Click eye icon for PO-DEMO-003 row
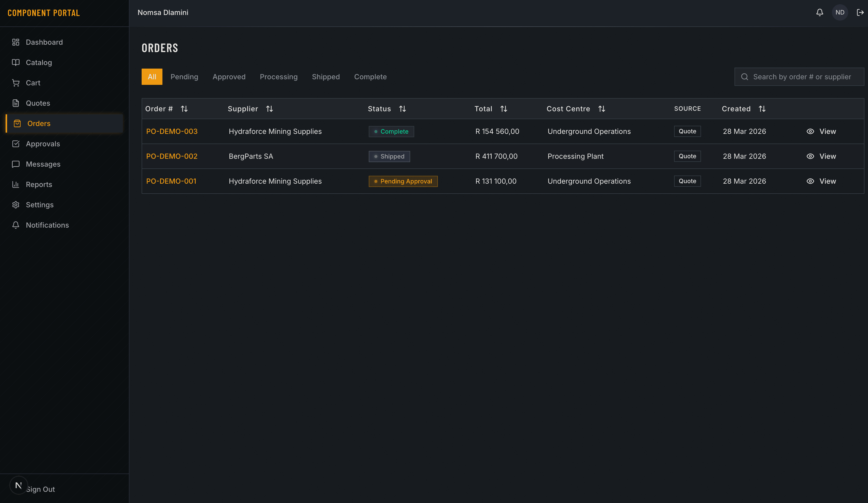Image resolution: width=868 pixels, height=503 pixels. pos(810,131)
